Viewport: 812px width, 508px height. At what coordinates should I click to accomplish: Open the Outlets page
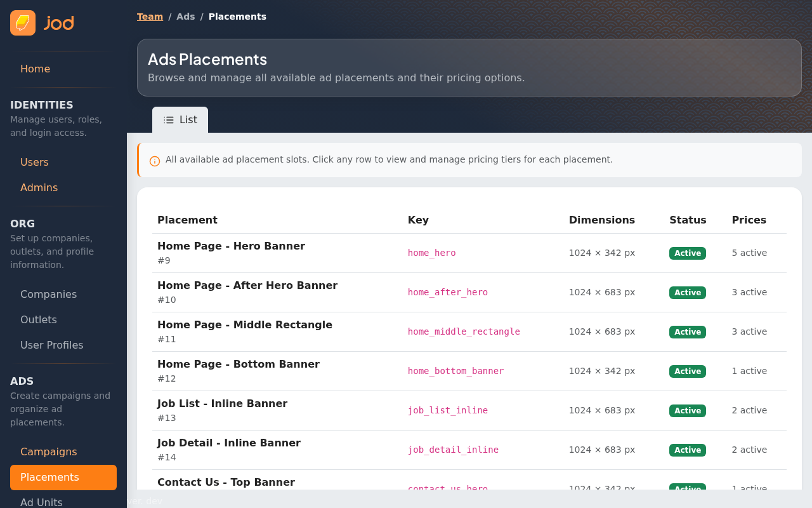coord(38,319)
